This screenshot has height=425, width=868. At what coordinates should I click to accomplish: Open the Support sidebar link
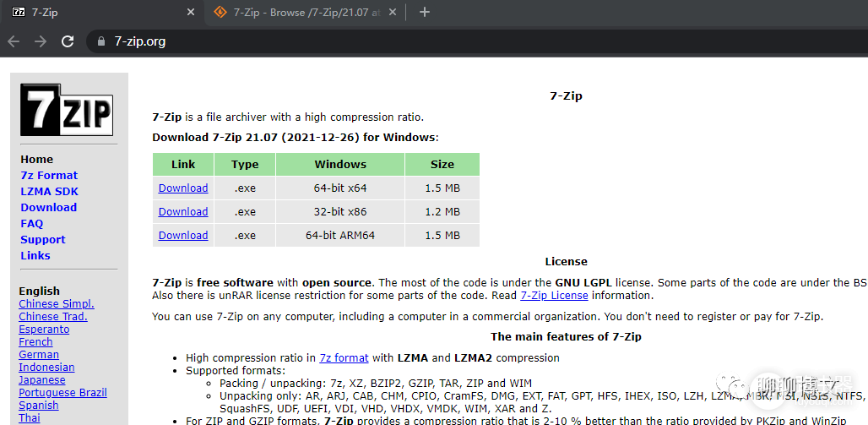(42, 240)
